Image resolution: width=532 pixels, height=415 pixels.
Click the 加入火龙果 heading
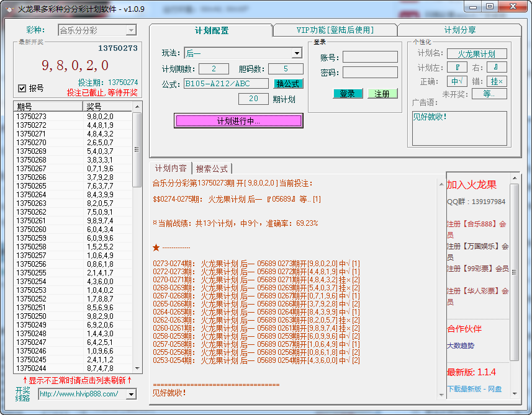click(471, 185)
